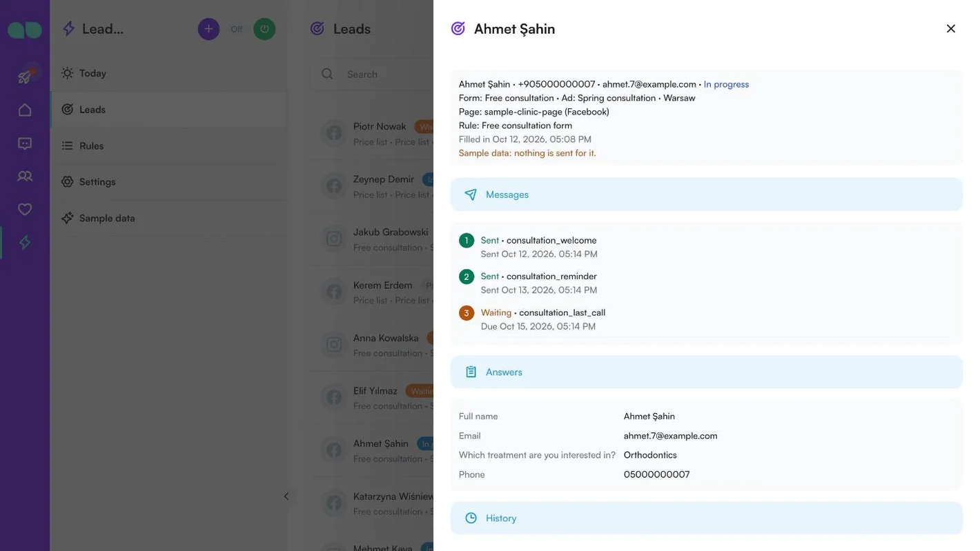Image resolution: width=980 pixels, height=551 pixels.
Task: Open the Kerem Erdem lead row
Action: coord(373,292)
